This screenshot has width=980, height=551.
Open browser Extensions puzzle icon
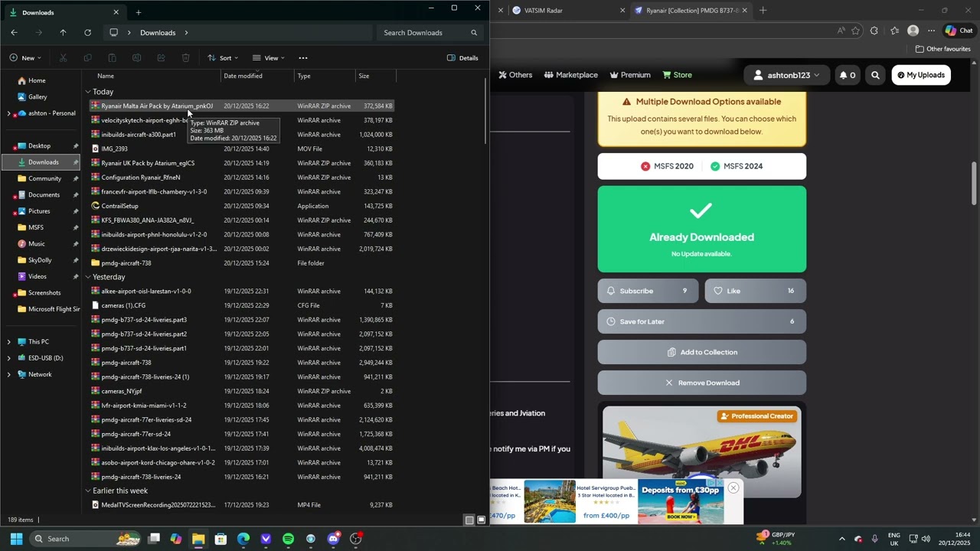[x=874, y=31]
